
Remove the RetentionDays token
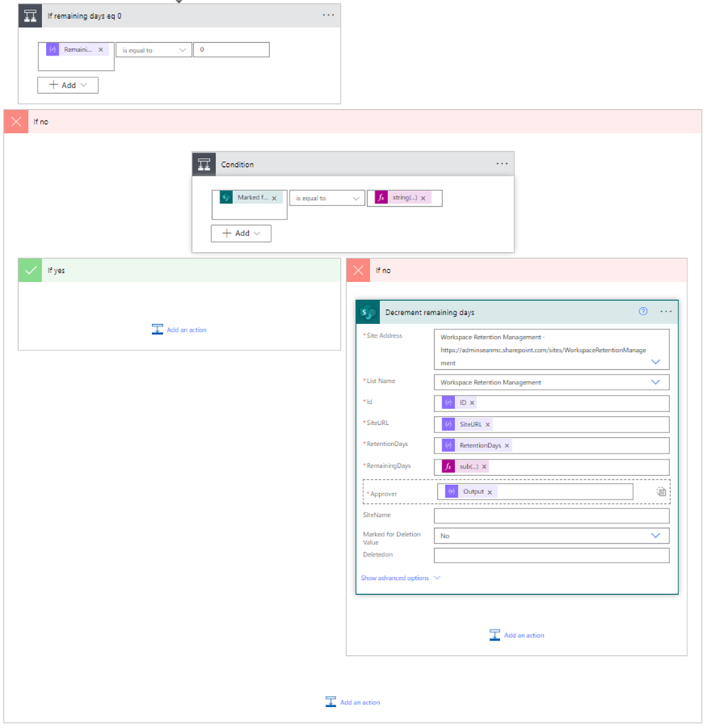click(507, 446)
